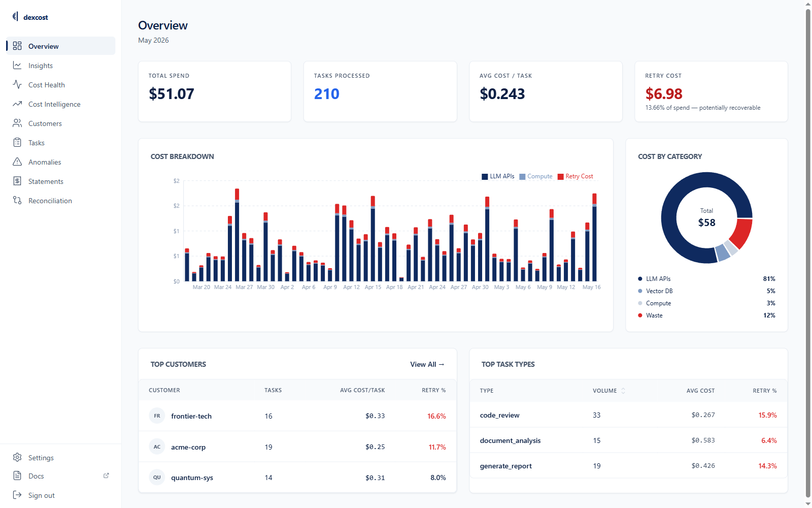Click the quantum-sys customer name

[x=192, y=478]
